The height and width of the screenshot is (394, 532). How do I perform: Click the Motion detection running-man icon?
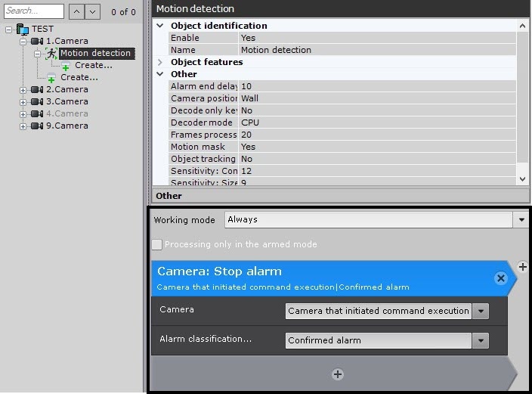[x=51, y=54]
